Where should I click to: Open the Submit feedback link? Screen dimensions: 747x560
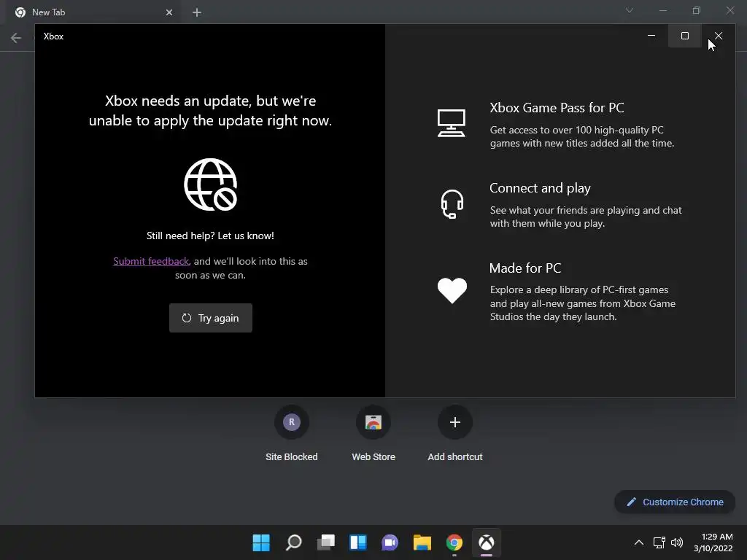(151, 261)
